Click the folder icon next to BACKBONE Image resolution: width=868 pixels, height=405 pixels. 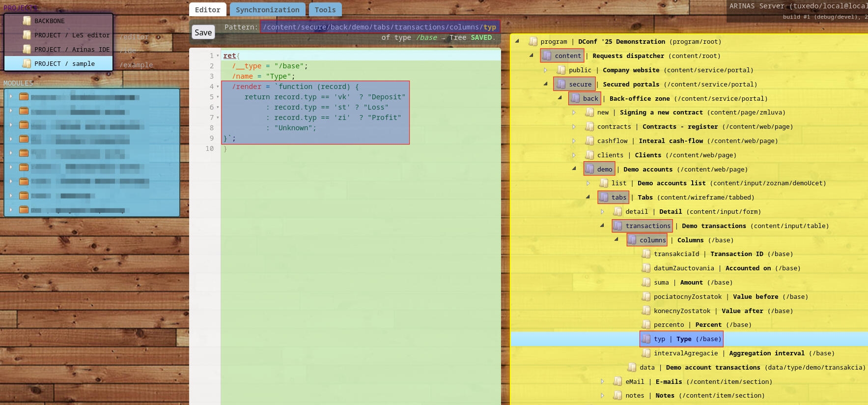pyautogui.click(x=27, y=21)
